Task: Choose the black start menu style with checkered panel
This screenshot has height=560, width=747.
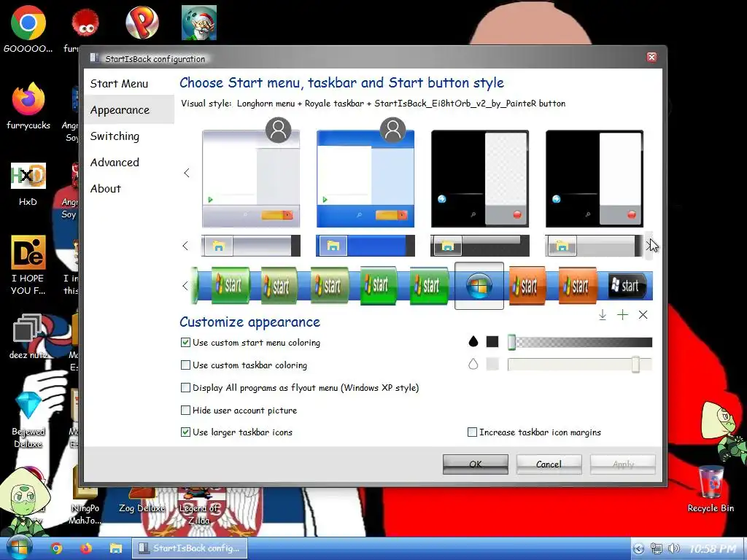Action: click(480, 178)
